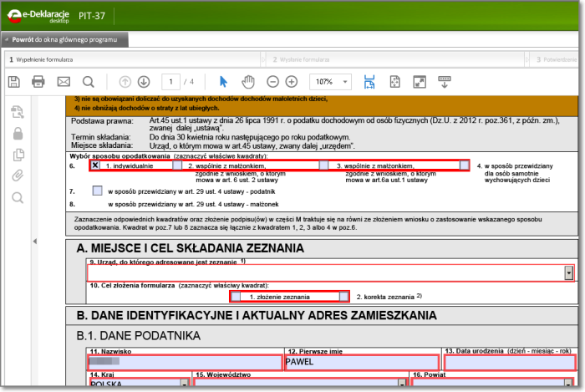Open the 107% zoom level dropdown
585x392 pixels.
[345, 82]
